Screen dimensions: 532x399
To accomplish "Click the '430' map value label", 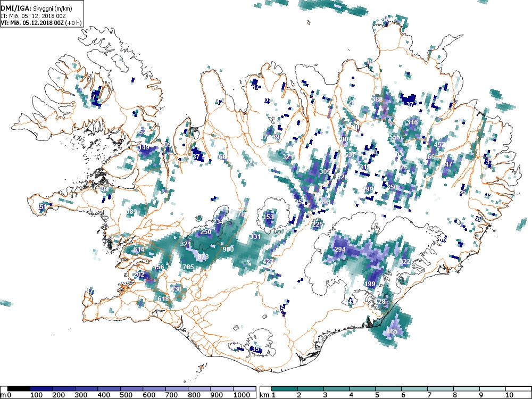I will [176, 289].
